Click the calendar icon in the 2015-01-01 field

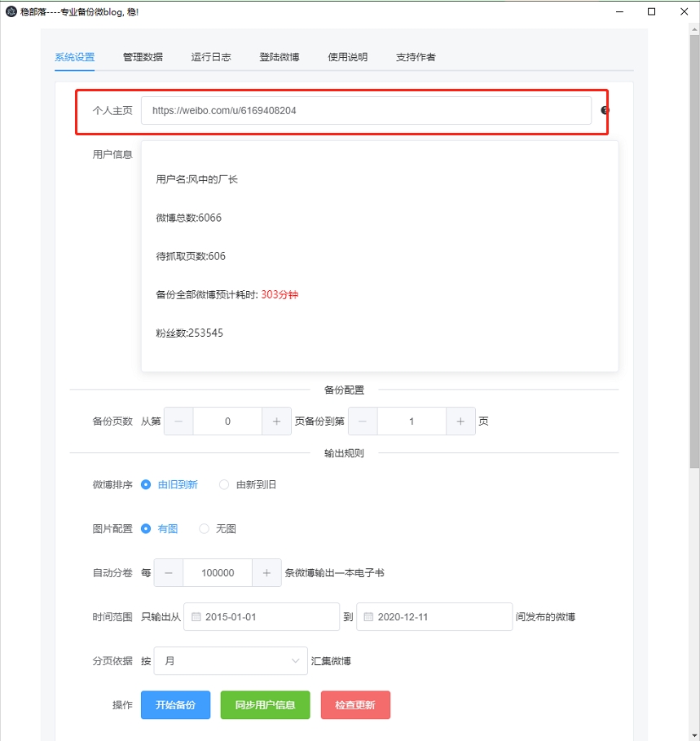coord(194,616)
